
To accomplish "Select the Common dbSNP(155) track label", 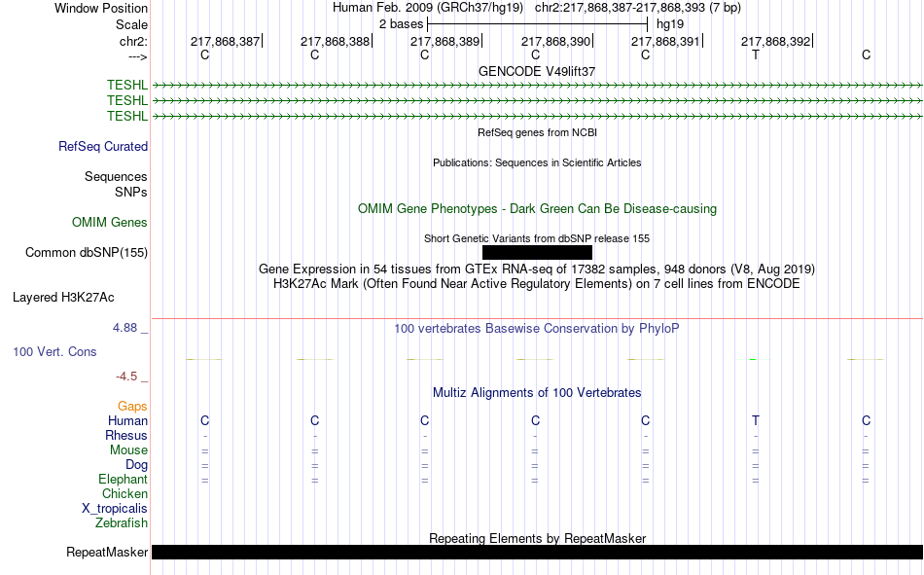I will pyautogui.click(x=87, y=252).
